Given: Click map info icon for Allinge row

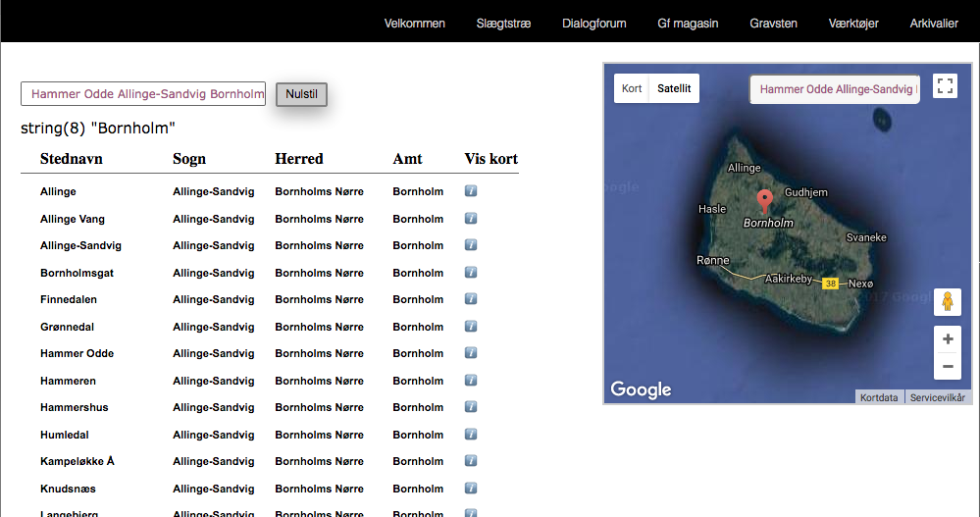Looking at the screenshot, I should (471, 191).
